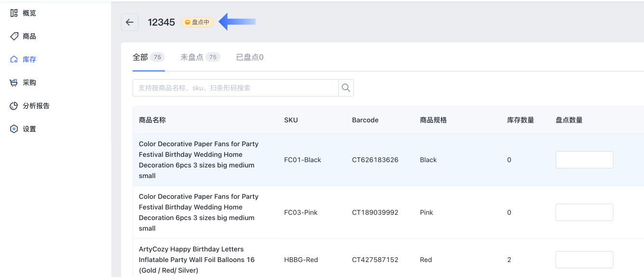This screenshot has width=644, height=277.
Task: Click 盘点数量 input for HBBG-Red
Action: pos(584,260)
